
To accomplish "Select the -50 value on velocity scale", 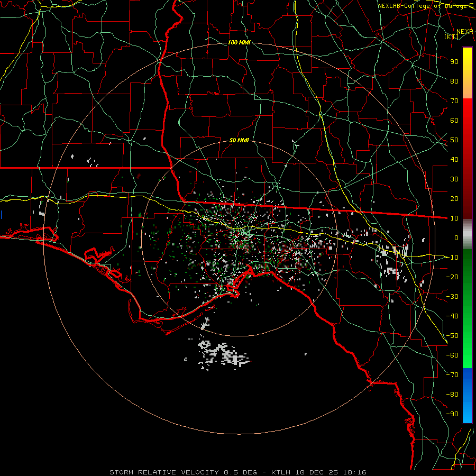I will (452, 335).
